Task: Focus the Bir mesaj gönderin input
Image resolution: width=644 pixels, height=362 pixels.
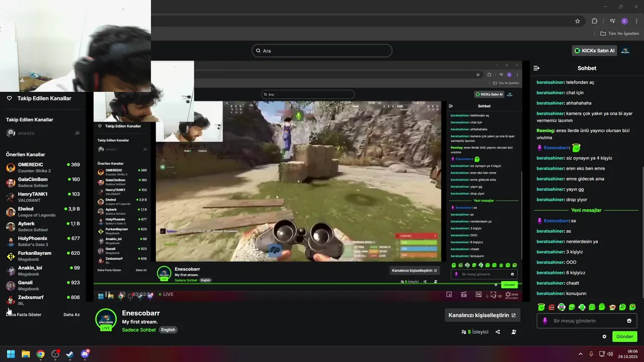Action: (587, 321)
